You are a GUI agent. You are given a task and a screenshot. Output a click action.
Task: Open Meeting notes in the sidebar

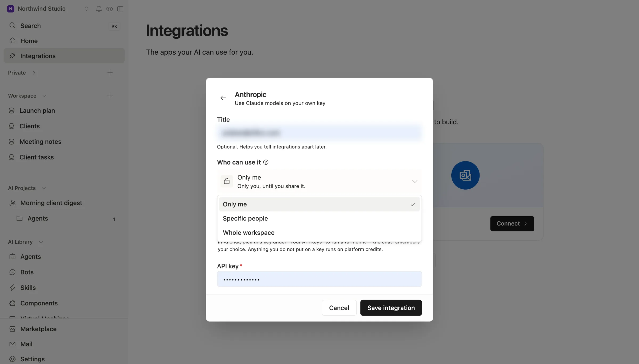point(64,142)
